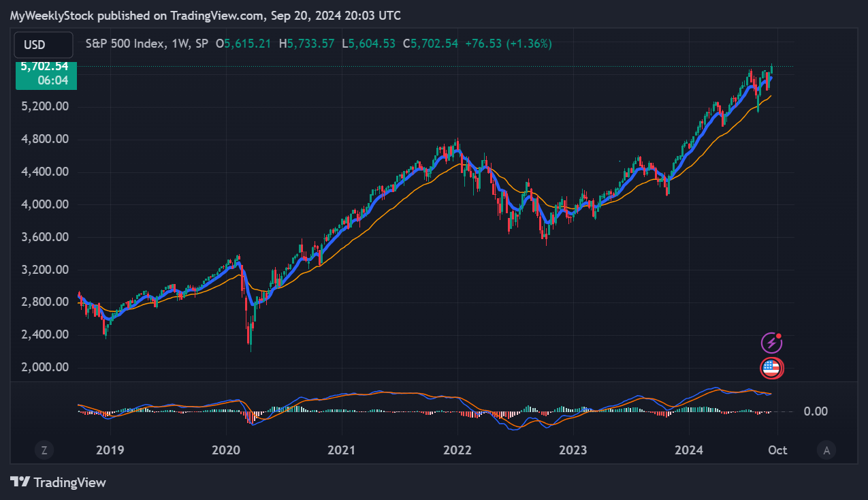Screen dimensions: 868x500
Task: Click the 2020 time axis label
Action: pos(225,450)
